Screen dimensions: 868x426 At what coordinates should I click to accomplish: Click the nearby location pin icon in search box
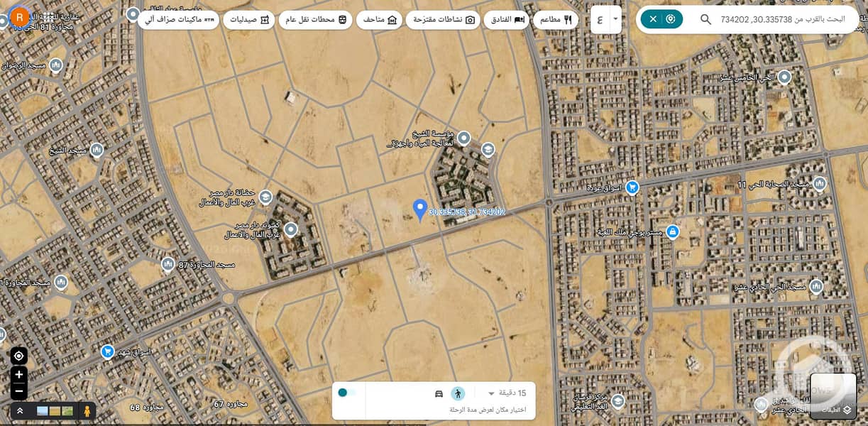tap(671, 19)
